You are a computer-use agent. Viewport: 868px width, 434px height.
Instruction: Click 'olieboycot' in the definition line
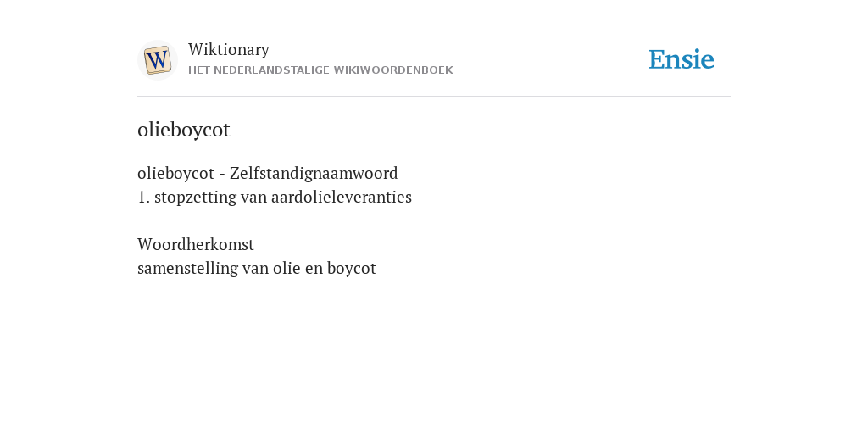[x=175, y=173]
